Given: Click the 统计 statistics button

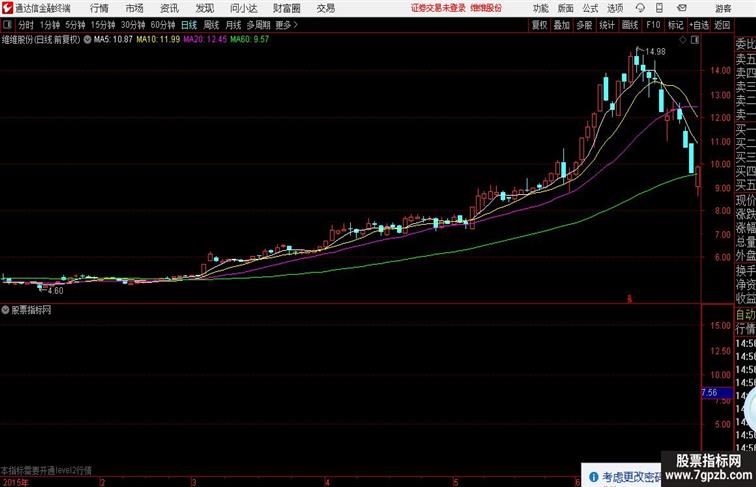Looking at the screenshot, I should [607, 25].
